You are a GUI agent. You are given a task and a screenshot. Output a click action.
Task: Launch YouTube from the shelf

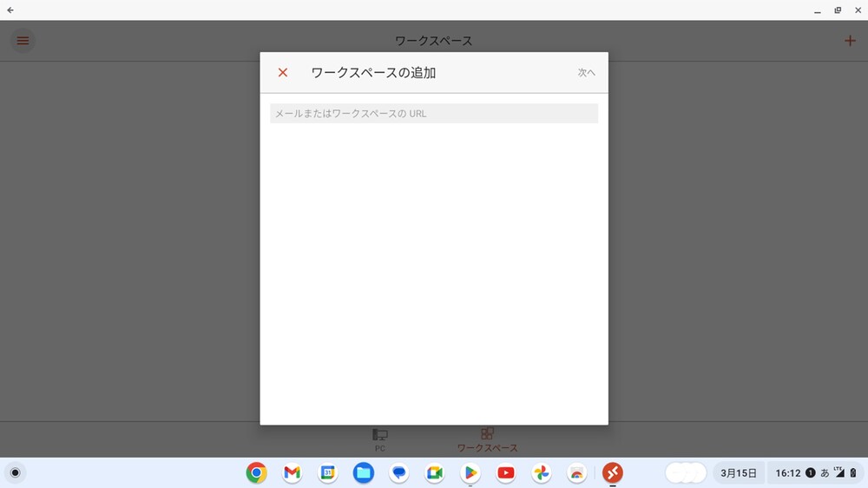tap(506, 473)
